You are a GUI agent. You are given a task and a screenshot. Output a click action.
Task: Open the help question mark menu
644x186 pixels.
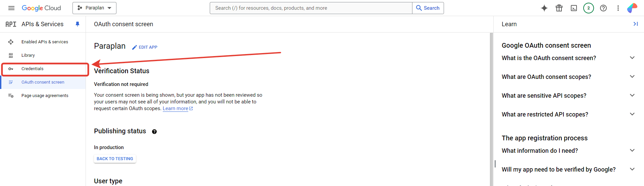pos(603,8)
